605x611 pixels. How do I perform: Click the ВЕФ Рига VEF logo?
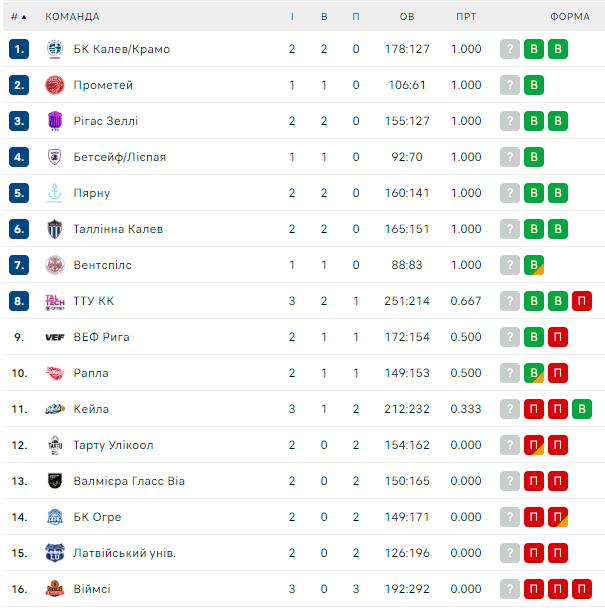(x=55, y=337)
